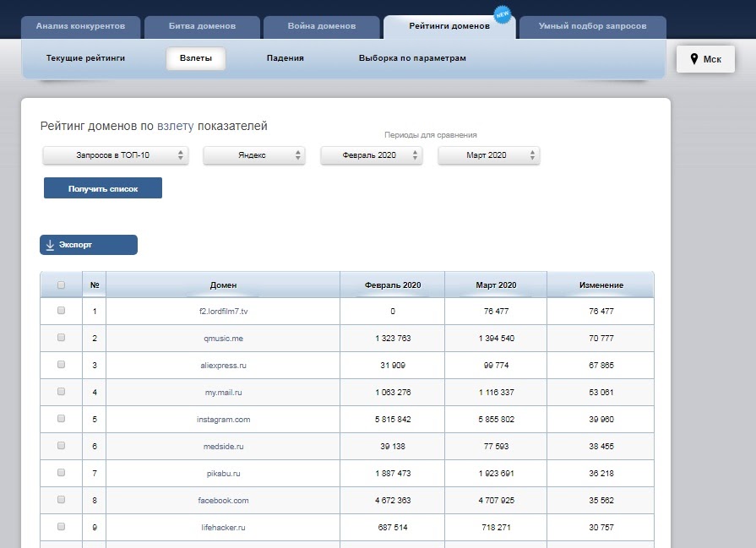The image size is (756, 548).
Task: Select the aliexpress.ru row checkbox
Action: click(x=61, y=365)
